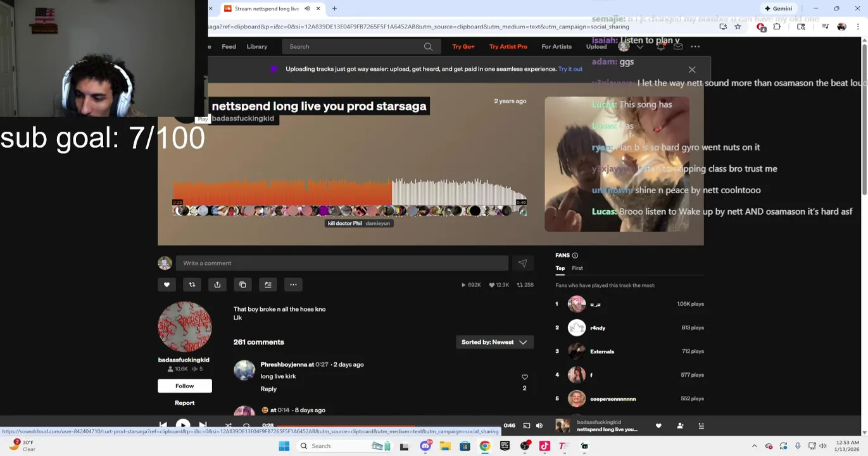
Task: Mute the tab via its speaker icon
Action: point(307,9)
